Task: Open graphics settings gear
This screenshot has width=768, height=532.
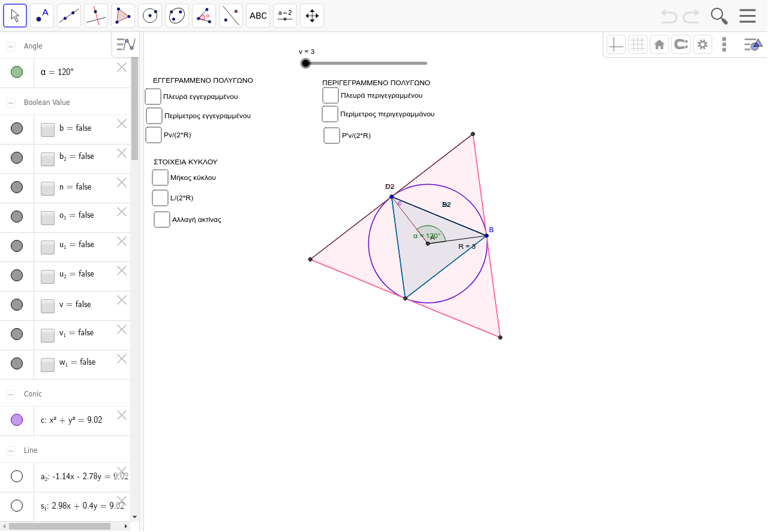Action: click(x=703, y=44)
